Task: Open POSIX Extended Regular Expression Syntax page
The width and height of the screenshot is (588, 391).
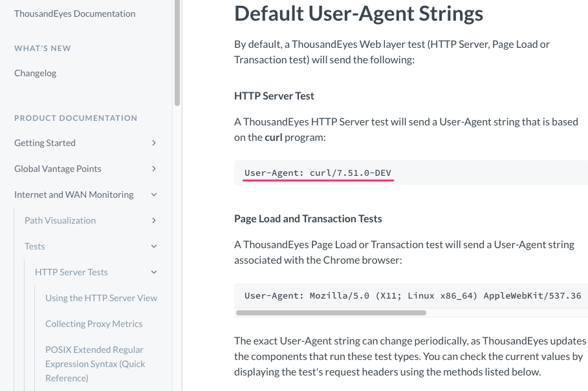Action: click(95, 364)
